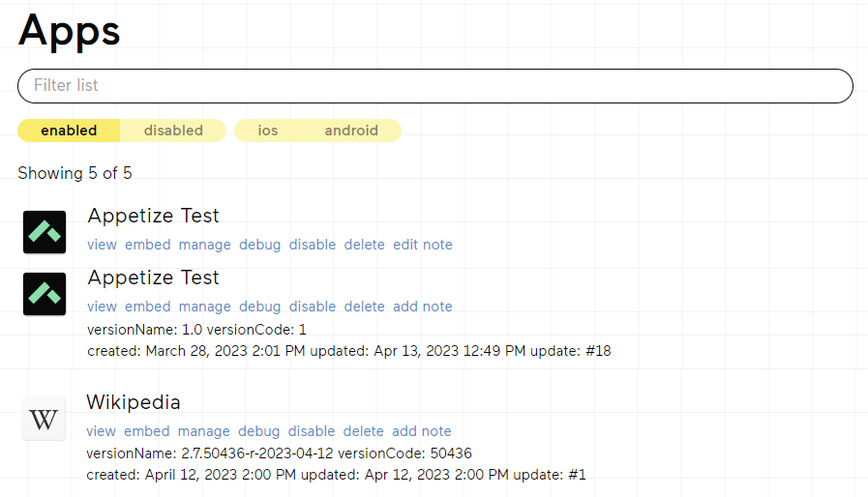Disable the Wikipedia app

pos(312,431)
